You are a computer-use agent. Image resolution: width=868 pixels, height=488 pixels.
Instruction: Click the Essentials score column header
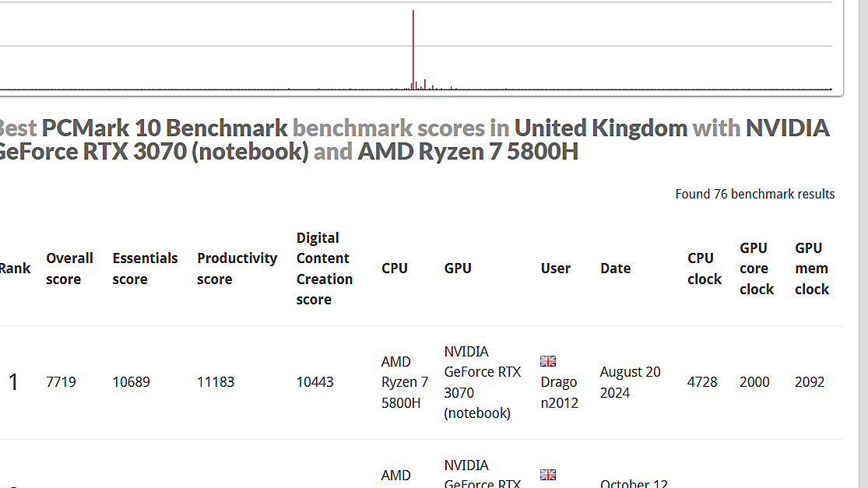145,269
